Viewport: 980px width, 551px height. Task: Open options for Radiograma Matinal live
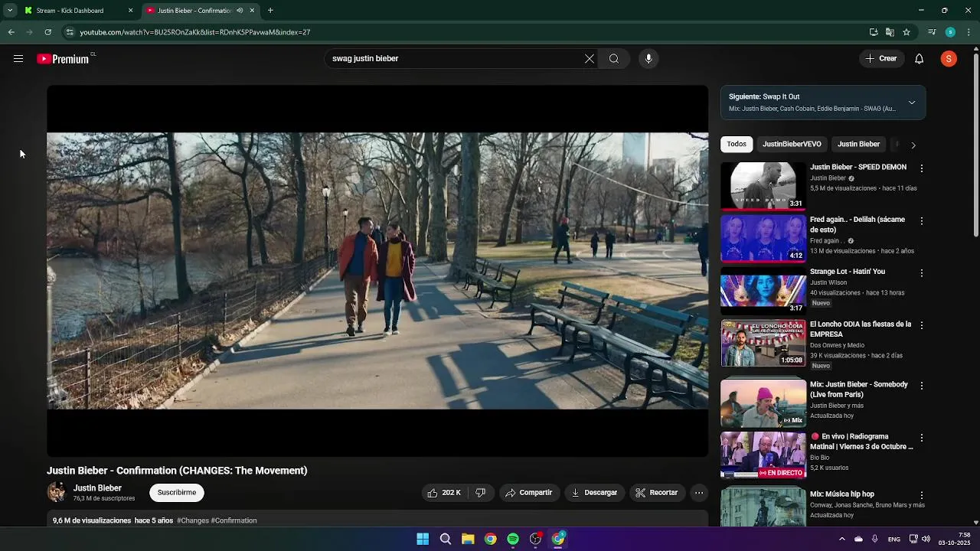point(922,438)
